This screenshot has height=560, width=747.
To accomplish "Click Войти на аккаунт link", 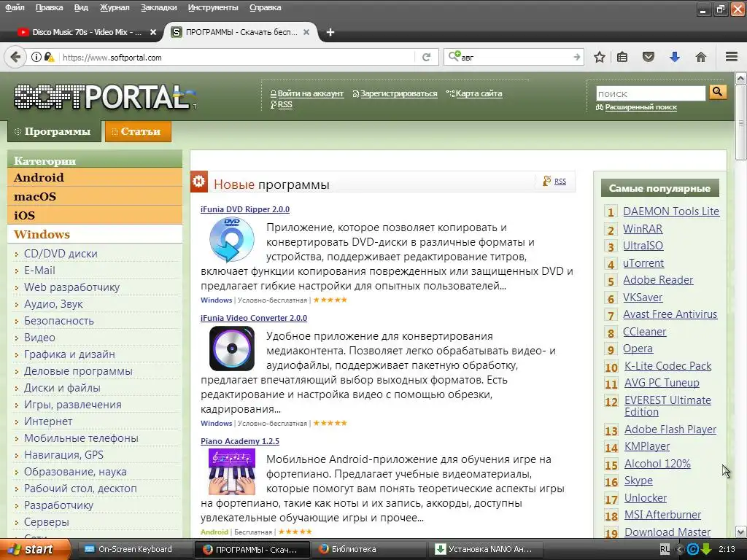I will [311, 93].
